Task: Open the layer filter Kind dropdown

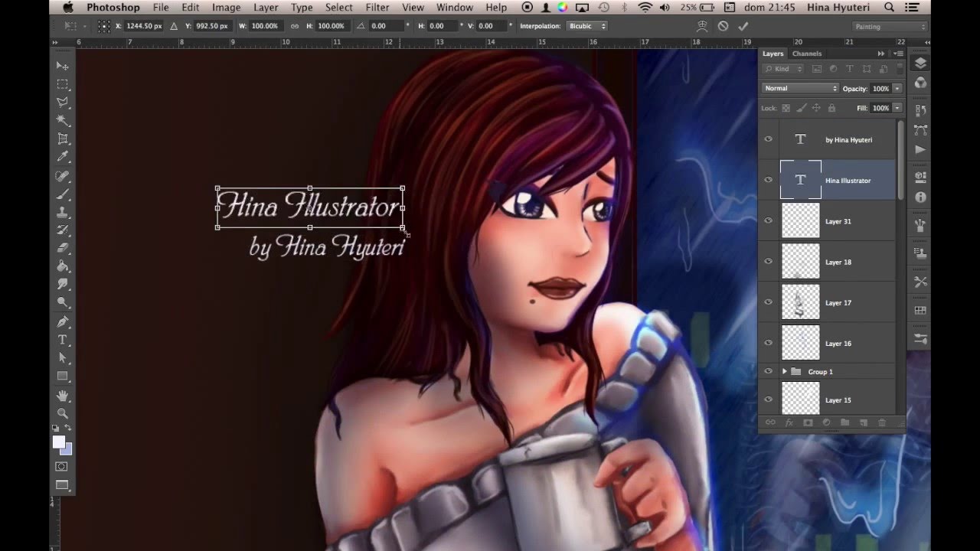Action: [x=783, y=69]
